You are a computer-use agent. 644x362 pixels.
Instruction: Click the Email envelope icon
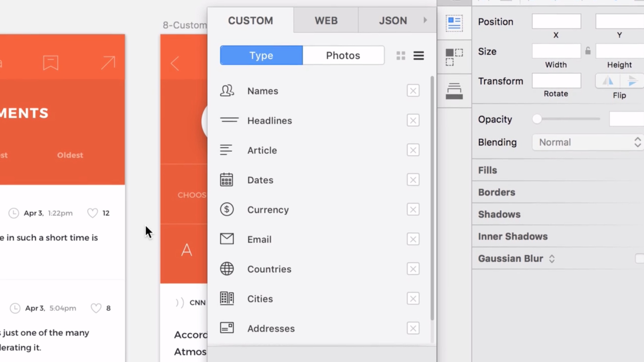click(227, 239)
